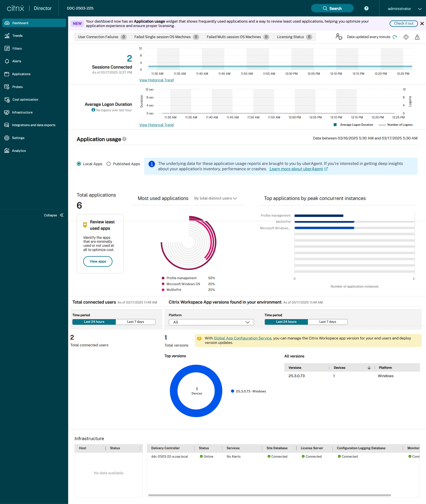Switch connected users to Last 7 days
The height and width of the screenshot is (504, 426).
point(135,322)
